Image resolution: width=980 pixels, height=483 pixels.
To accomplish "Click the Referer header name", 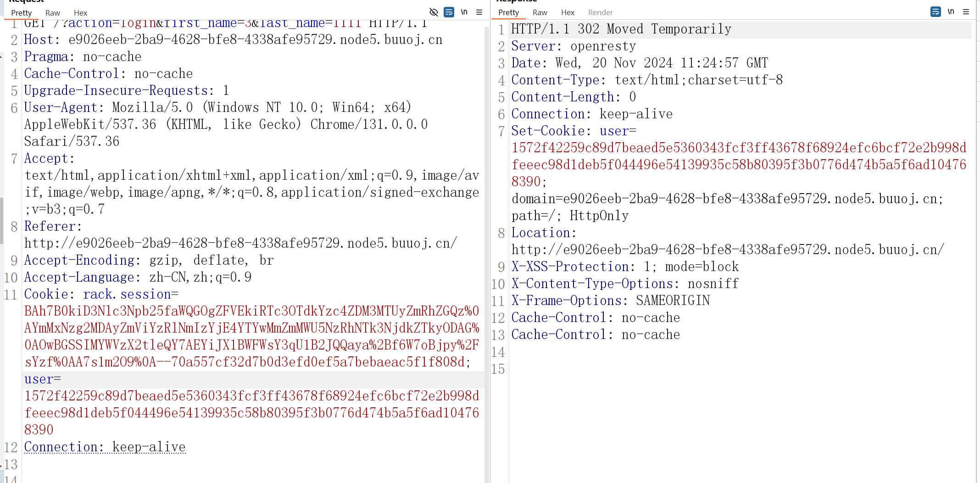I will coord(50,227).
